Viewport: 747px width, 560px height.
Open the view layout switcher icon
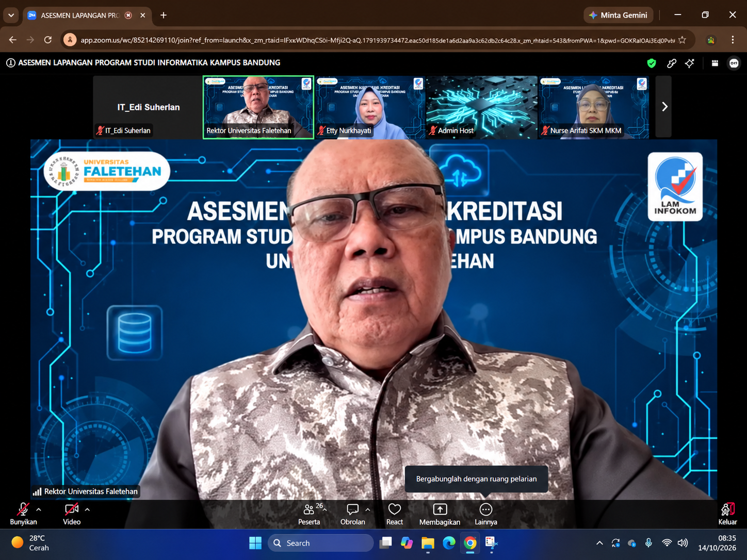[x=715, y=63]
